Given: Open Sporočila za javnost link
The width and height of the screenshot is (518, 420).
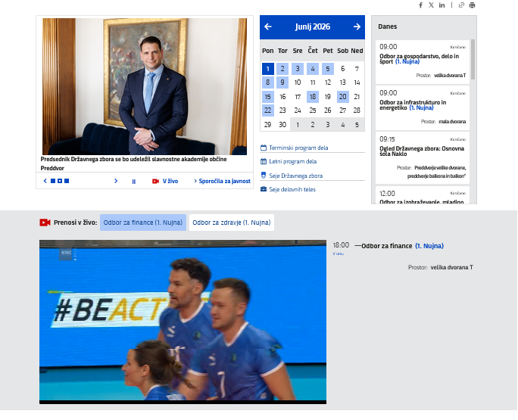Looking at the screenshot, I should (x=224, y=181).
